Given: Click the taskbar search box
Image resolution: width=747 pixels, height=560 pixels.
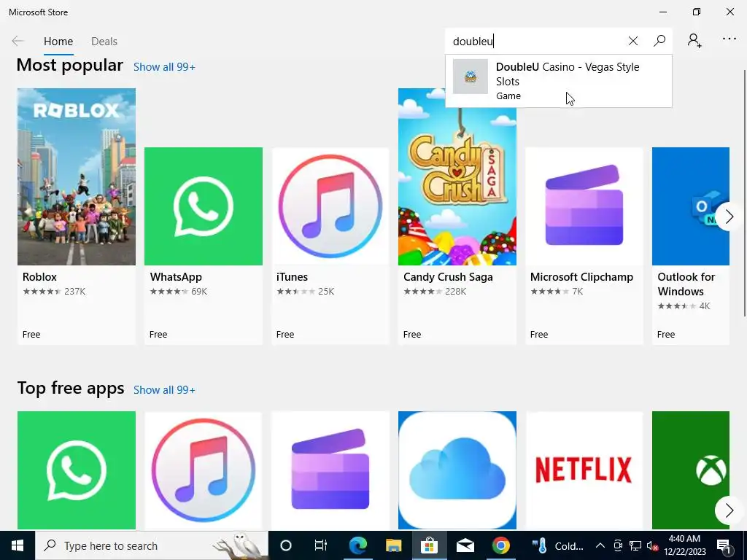Looking at the screenshot, I should pyautogui.click(x=152, y=545).
